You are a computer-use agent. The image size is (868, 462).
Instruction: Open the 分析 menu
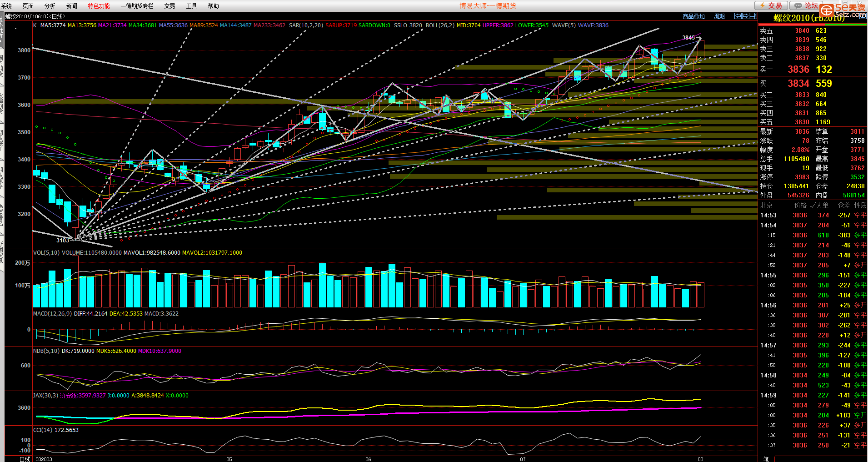[x=50, y=6]
